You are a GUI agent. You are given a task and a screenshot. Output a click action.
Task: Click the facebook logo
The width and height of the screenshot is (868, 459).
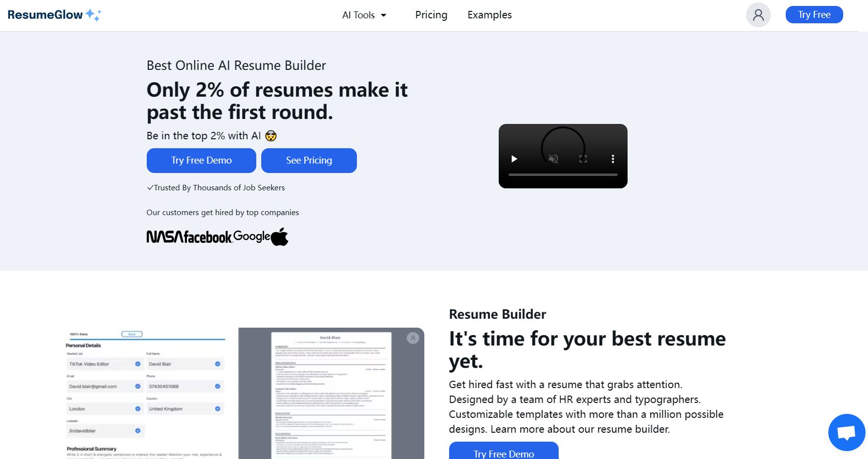click(x=208, y=237)
